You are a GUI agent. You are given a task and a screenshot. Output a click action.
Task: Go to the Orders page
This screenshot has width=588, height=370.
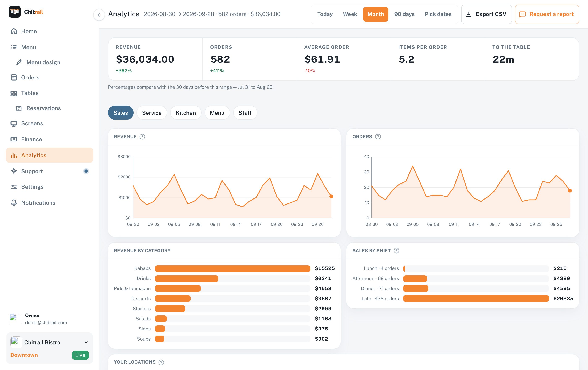50,78
